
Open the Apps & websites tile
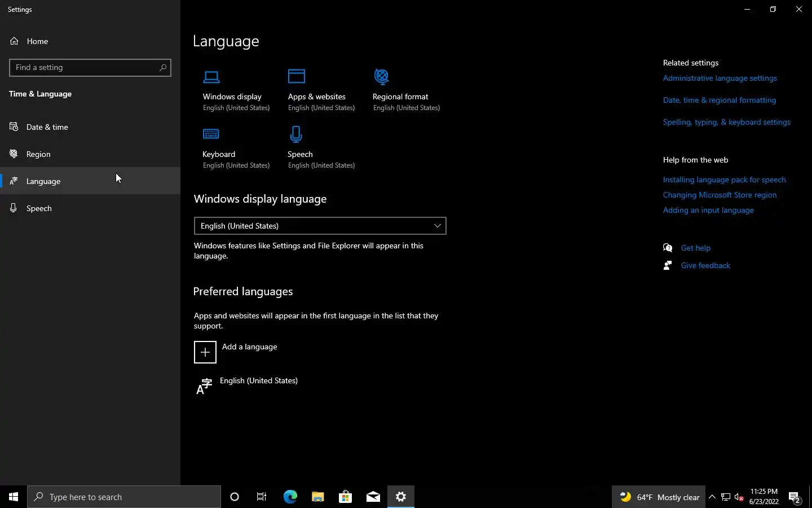click(321, 90)
